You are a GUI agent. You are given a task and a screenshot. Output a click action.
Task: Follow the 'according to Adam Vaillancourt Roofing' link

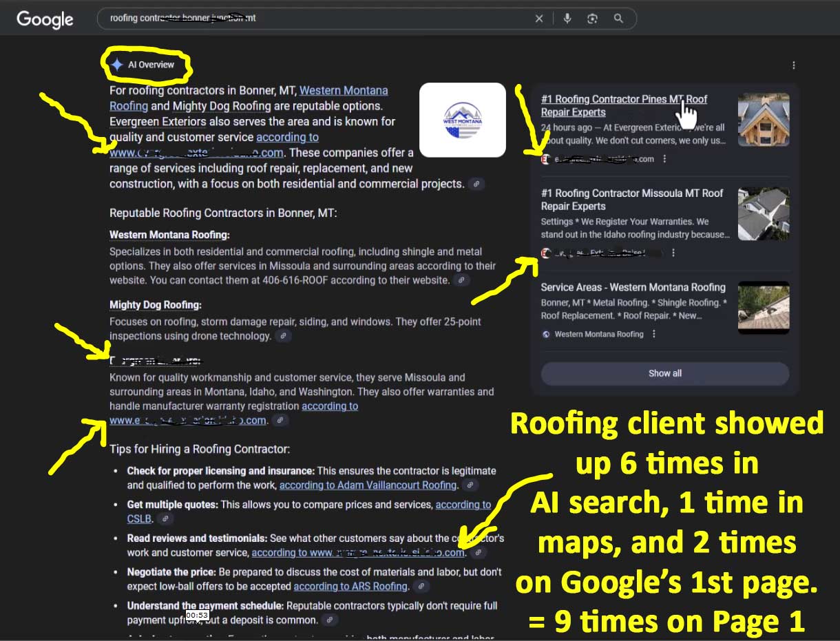(x=368, y=485)
